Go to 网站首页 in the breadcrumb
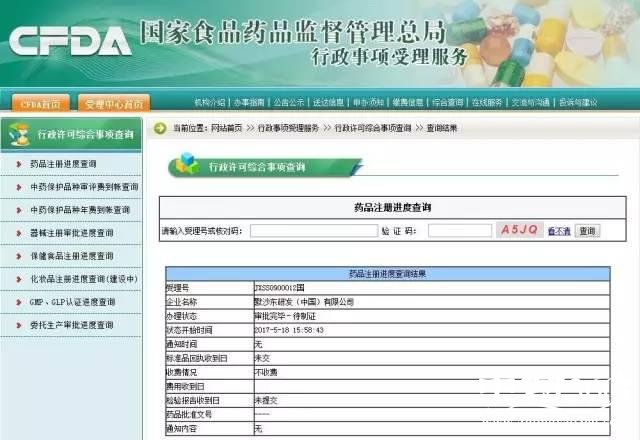 click(x=232, y=128)
